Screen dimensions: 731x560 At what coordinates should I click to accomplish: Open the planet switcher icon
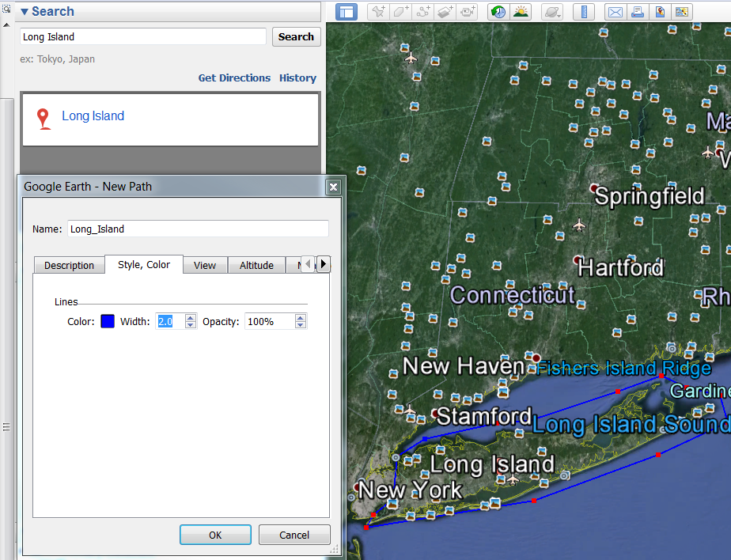(x=552, y=12)
